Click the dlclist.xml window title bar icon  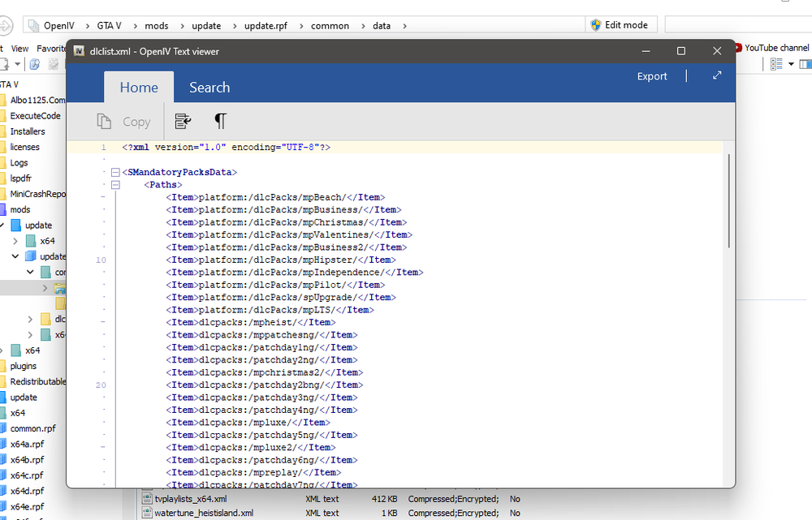(x=79, y=50)
